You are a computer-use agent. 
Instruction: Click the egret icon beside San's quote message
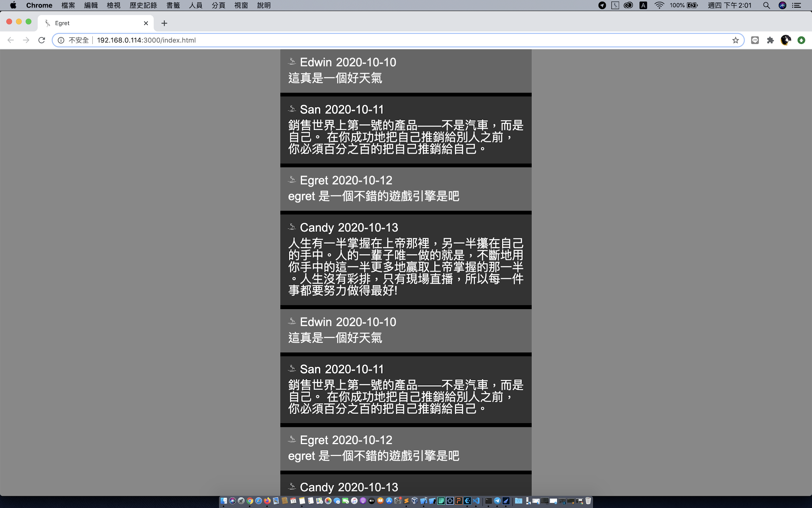click(x=293, y=109)
